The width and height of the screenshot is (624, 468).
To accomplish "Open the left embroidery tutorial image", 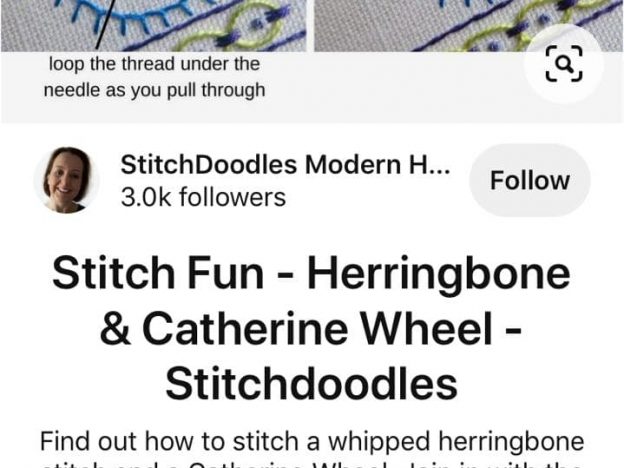I will [154, 25].
